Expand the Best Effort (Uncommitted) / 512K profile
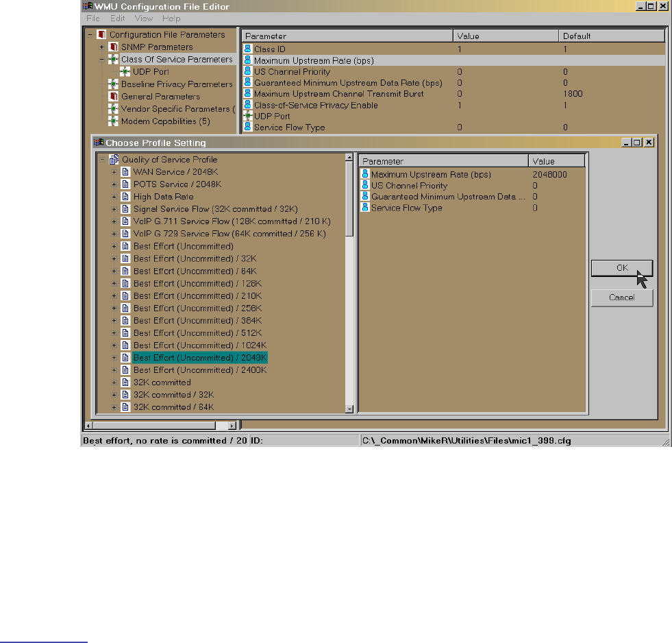The image size is (672, 643). coord(114,333)
